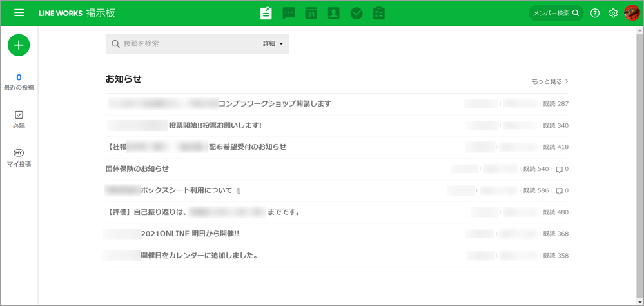This screenshot has width=644, height=306.
Task: Click the green new post plus button
Action: pos(19,45)
